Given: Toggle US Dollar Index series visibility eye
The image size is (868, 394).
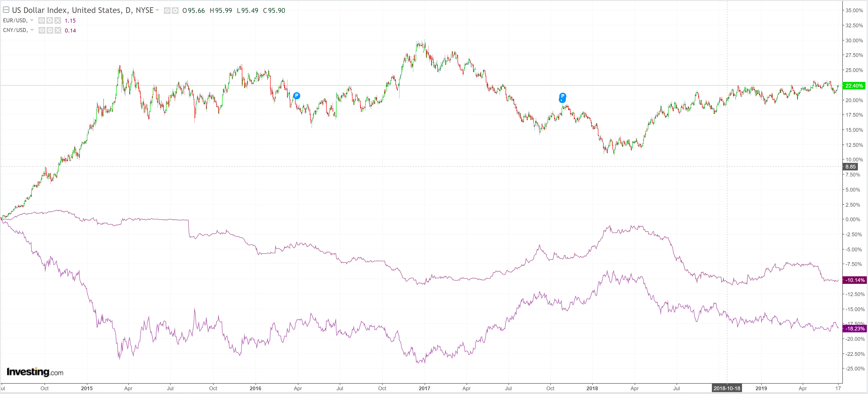Looking at the screenshot, I should click(x=167, y=11).
